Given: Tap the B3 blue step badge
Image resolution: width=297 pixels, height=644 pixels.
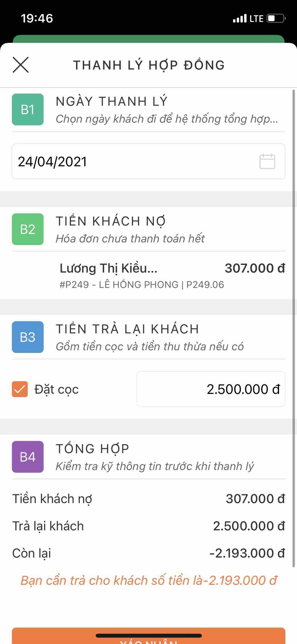Looking at the screenshot, I should [28, 337].
